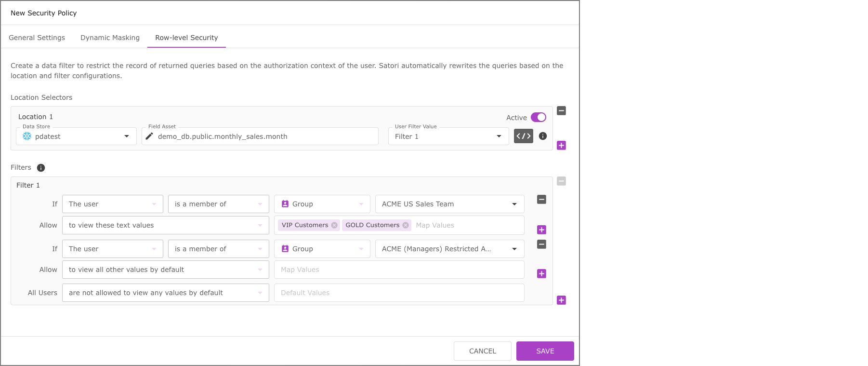
Task: Remove Location 1 with the minus icon
Action: (561, 110)
